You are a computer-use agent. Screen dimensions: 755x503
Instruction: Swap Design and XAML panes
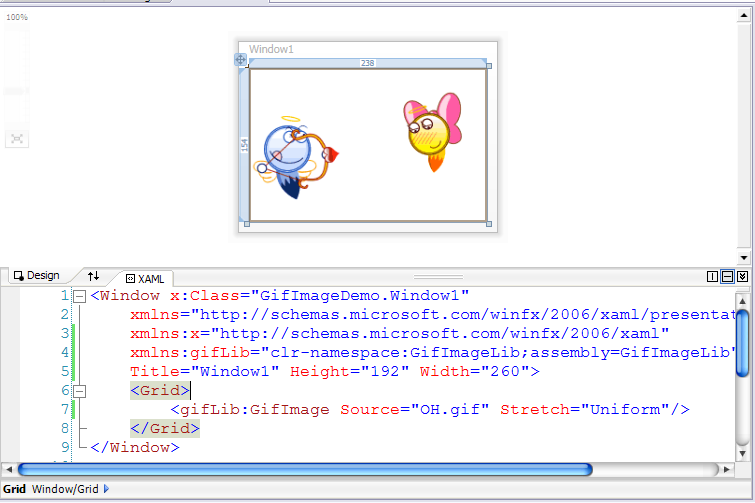tap(93, 276)
